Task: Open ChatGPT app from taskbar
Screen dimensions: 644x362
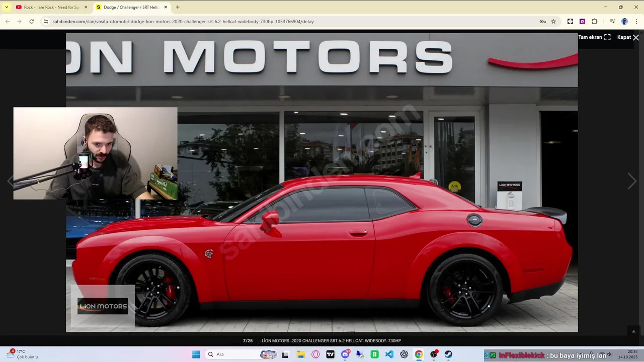Action: 404,354
